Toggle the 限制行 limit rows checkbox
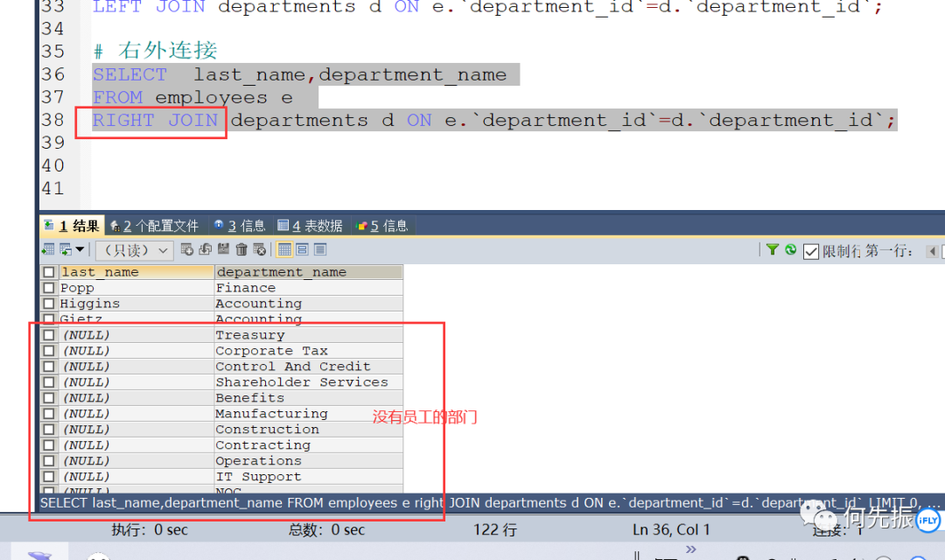 tap(810, 251)
